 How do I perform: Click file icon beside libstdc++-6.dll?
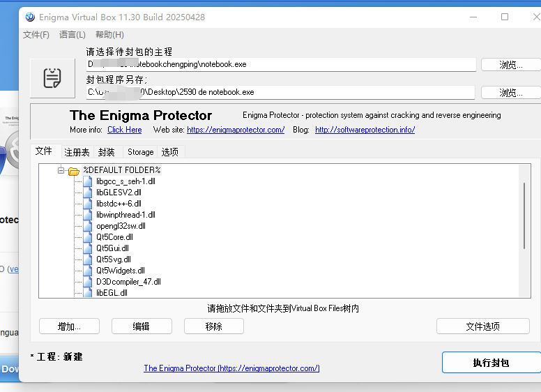point(88,204)
